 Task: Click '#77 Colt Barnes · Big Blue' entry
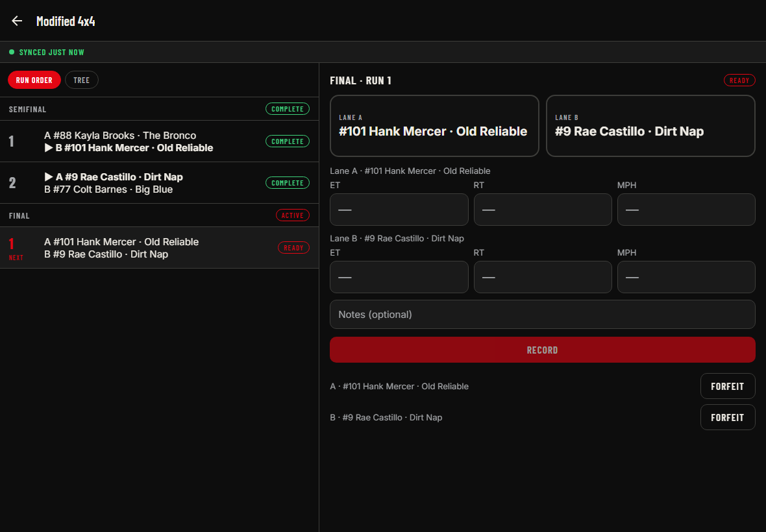[x=108, y=189]
